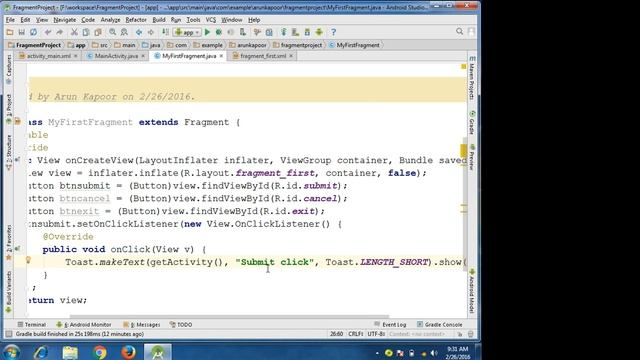Open the Code menu
640x360 pixels.
88,20
